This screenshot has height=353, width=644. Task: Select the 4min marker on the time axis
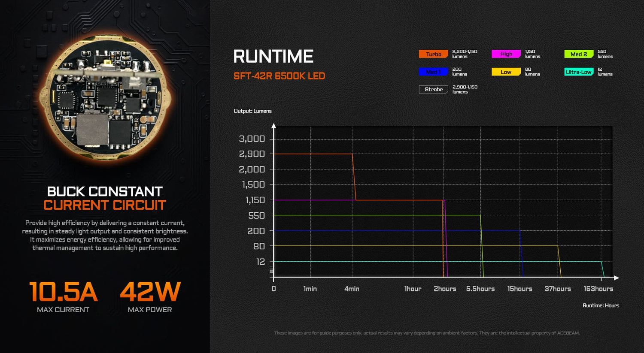(x=352, y=289)
